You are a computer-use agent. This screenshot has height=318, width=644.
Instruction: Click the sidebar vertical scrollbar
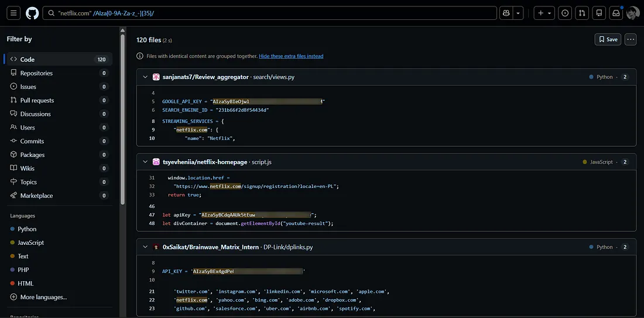tap(122, 118)
